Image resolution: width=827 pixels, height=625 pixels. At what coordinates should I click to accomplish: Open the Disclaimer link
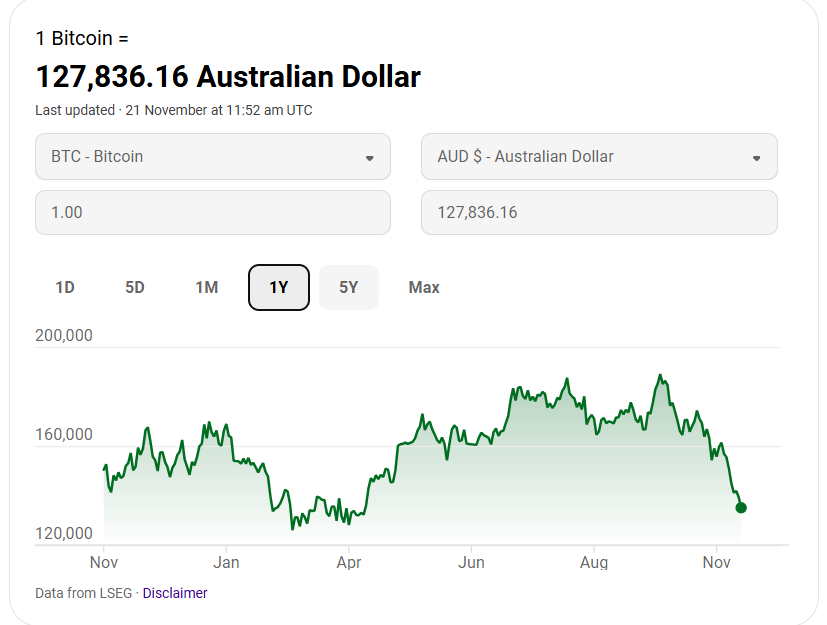tap(175, 593)
